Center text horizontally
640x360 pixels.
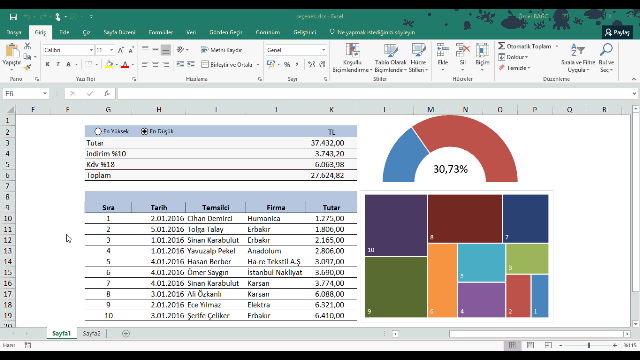155,64
